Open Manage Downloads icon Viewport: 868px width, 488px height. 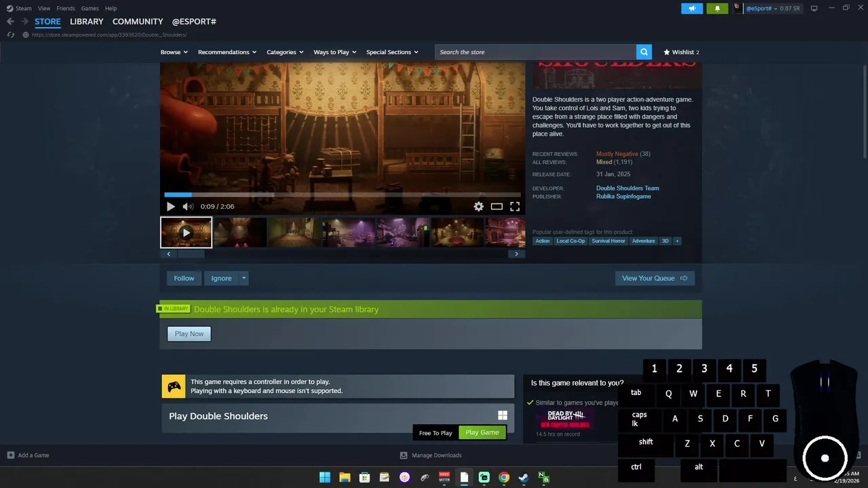point(403,455)
